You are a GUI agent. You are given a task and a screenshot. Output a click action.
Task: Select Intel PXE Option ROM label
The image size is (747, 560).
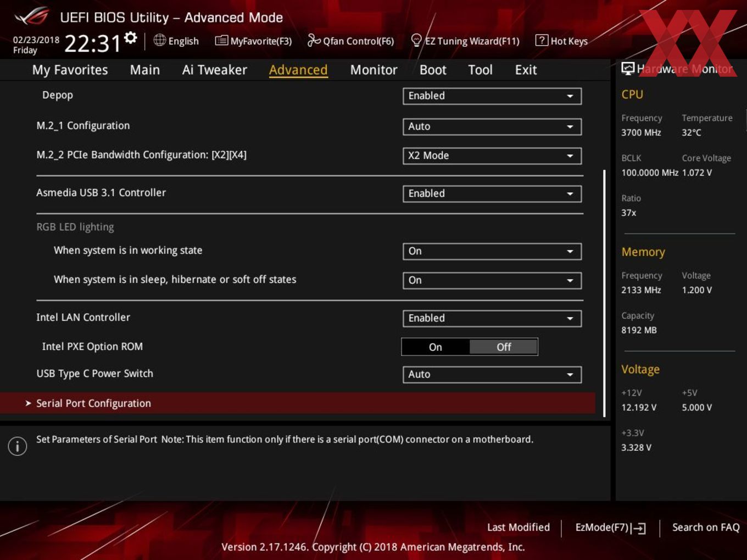click(x=92, y=346)
